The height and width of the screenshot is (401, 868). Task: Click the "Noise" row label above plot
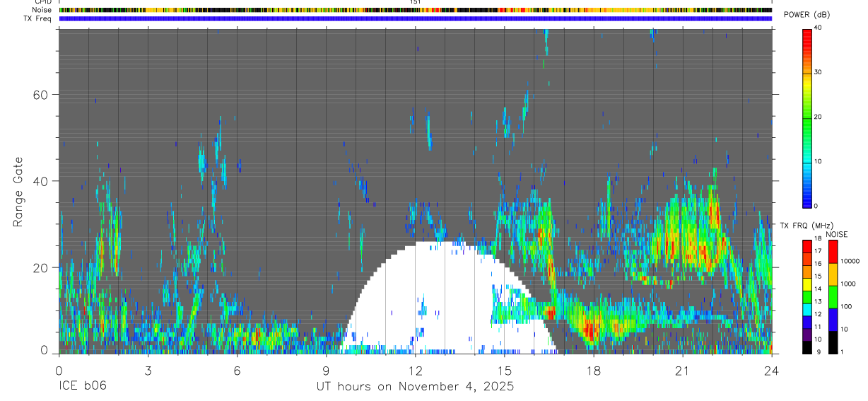tap(42, 10)
